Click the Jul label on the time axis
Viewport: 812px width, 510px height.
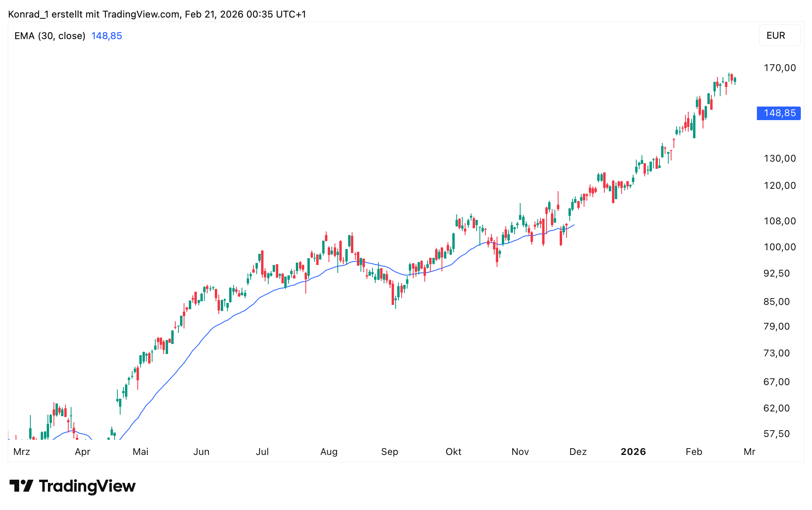[262, 452]
